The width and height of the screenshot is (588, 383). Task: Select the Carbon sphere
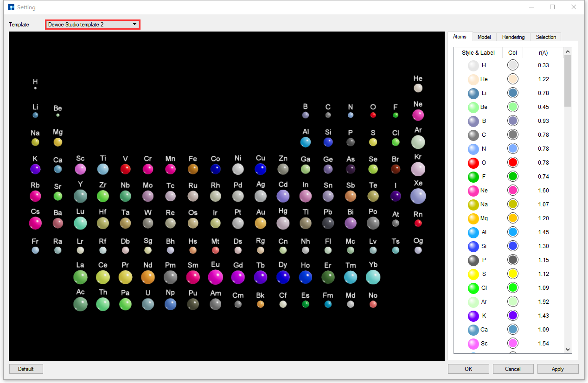tap(328, 115)
